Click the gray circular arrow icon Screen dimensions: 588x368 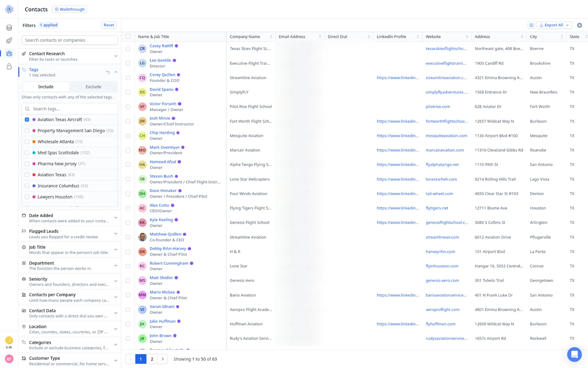[580, 25]
